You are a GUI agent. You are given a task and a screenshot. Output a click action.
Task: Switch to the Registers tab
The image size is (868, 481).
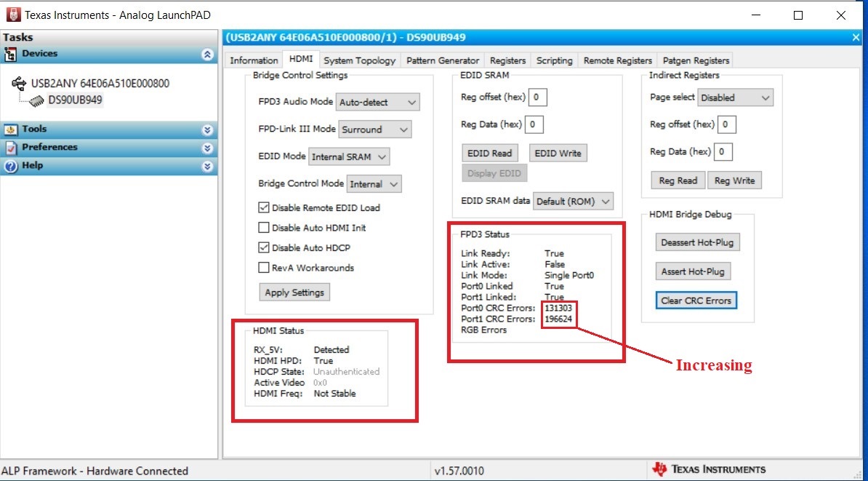507,60
